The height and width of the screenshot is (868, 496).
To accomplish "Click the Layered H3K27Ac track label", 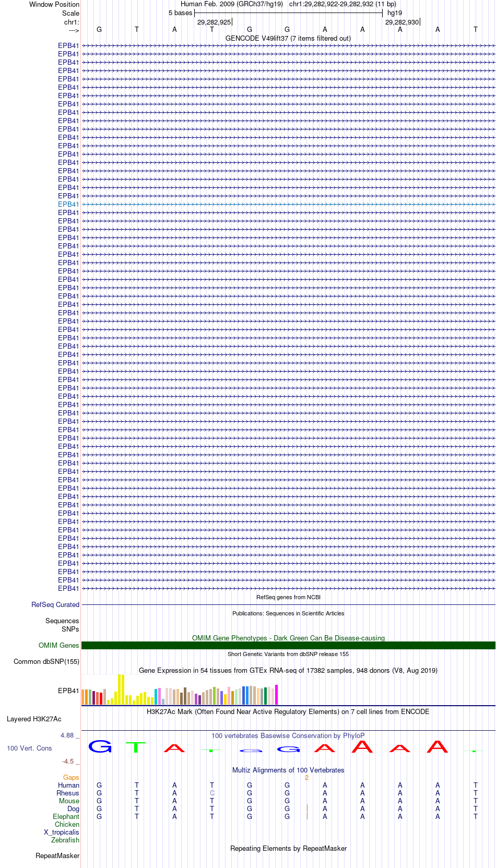I will tap(34, 719).
